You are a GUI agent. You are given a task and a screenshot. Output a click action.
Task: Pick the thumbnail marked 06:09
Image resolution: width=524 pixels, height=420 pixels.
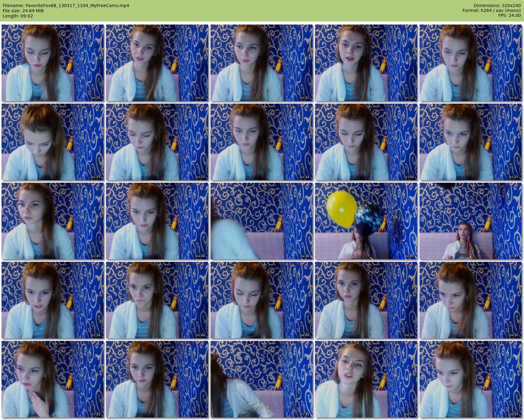pos(261,300)
